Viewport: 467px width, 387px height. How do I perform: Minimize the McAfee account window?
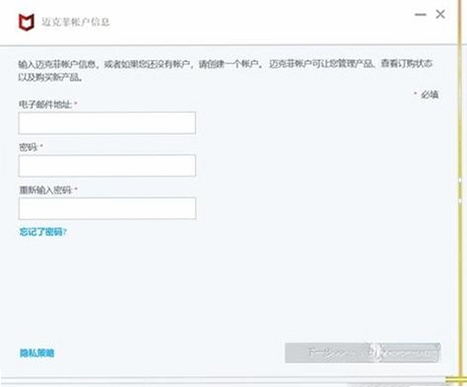(x=420, y=15)
